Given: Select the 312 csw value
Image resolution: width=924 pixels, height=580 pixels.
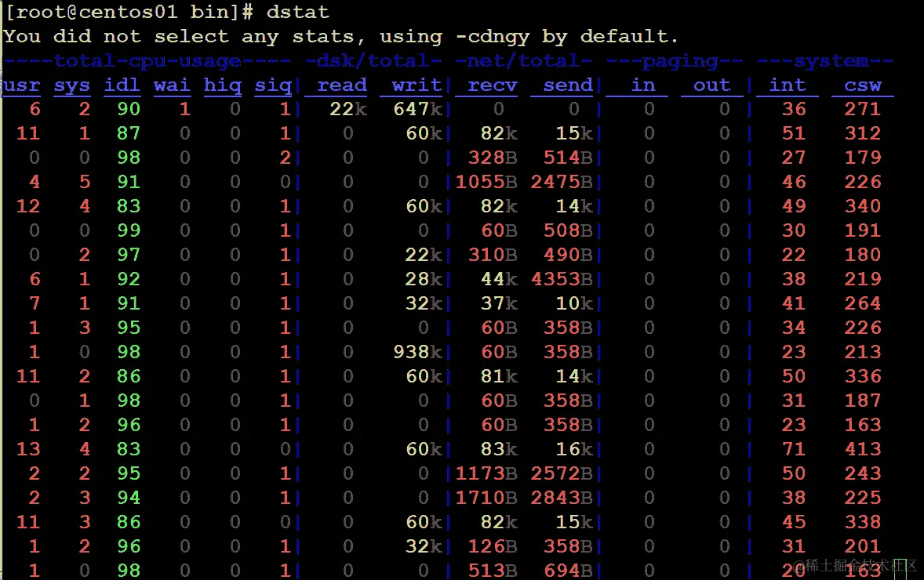Looking at the screenshot, I should [x=863, y=133].
